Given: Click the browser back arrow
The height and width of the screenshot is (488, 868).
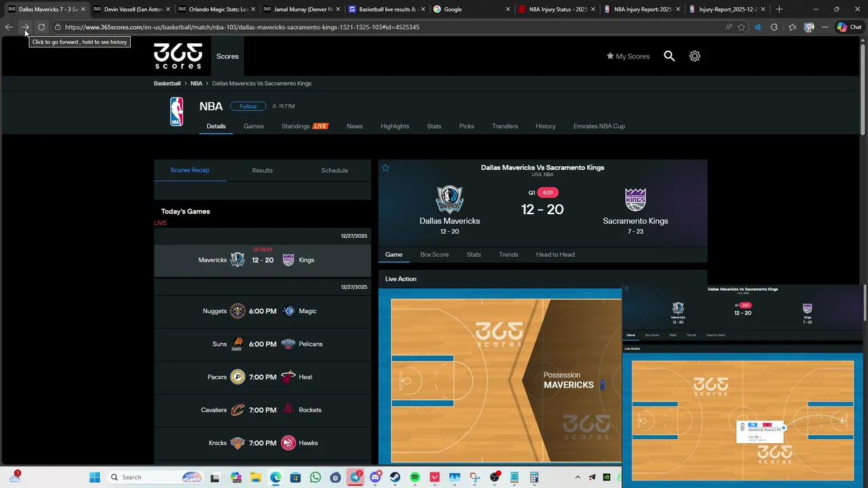Looking at the screenshot, I should point(9,27).
